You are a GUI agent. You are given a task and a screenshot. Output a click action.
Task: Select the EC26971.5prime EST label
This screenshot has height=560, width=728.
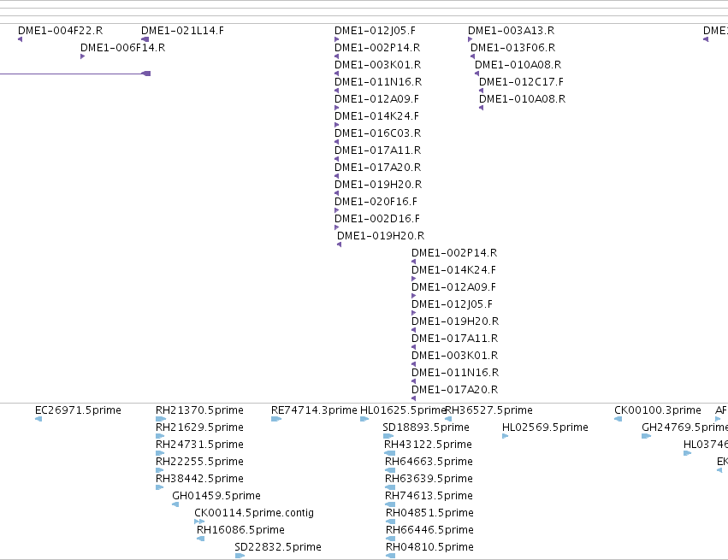pos(78,410)
